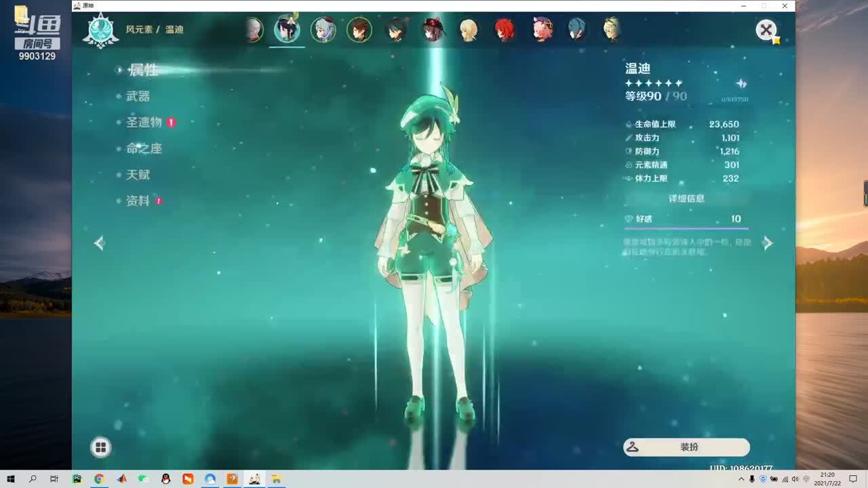Pick the pink-haired Diona character portrait
Image resolution: width=868 pixels, height=488 pixels.
coord(542,30)
